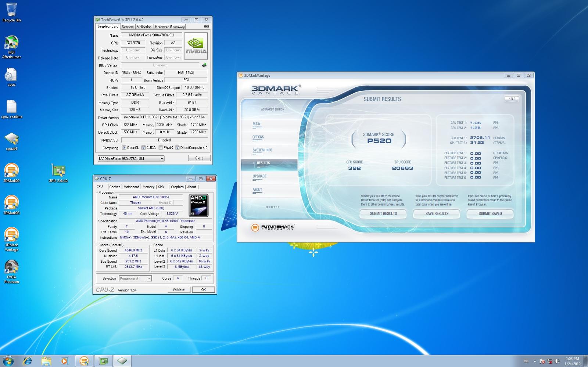Click the OK button in CPU-Z
This screenshot has height=367, width=588.
[x=203, y=290]
